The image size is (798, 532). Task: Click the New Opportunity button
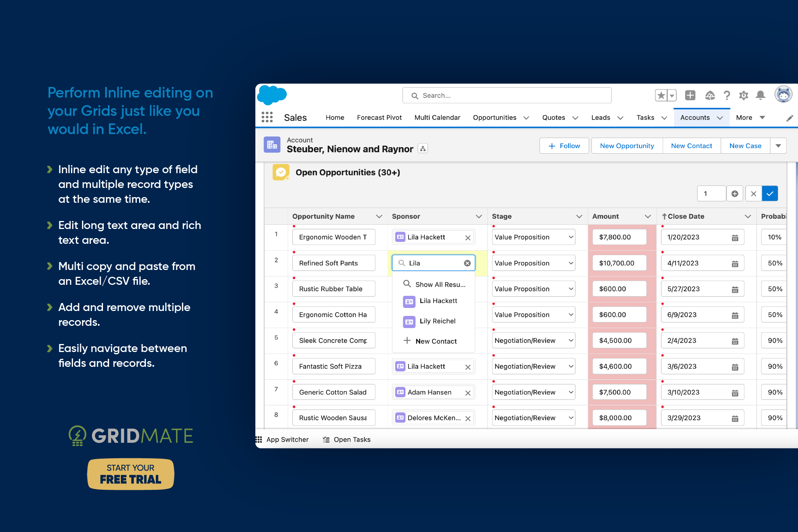point(626,145)
